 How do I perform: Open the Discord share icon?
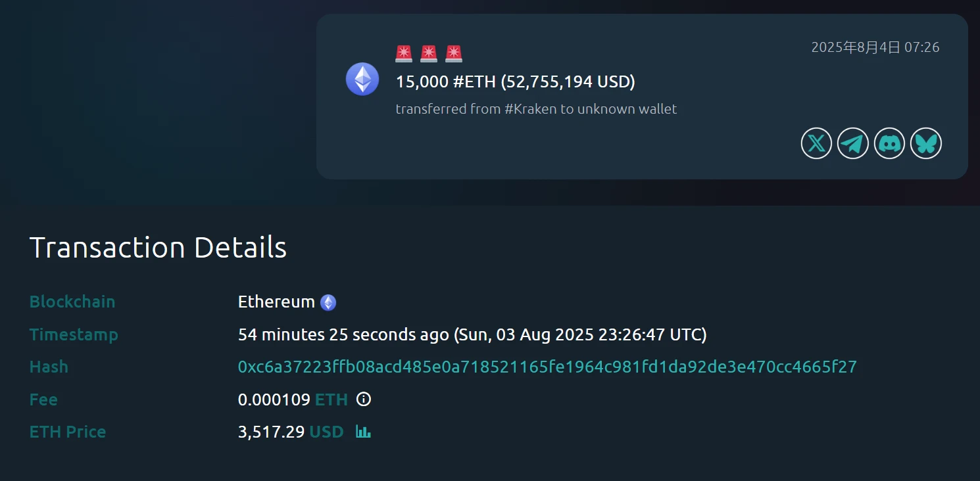click(x=889, y=143)
